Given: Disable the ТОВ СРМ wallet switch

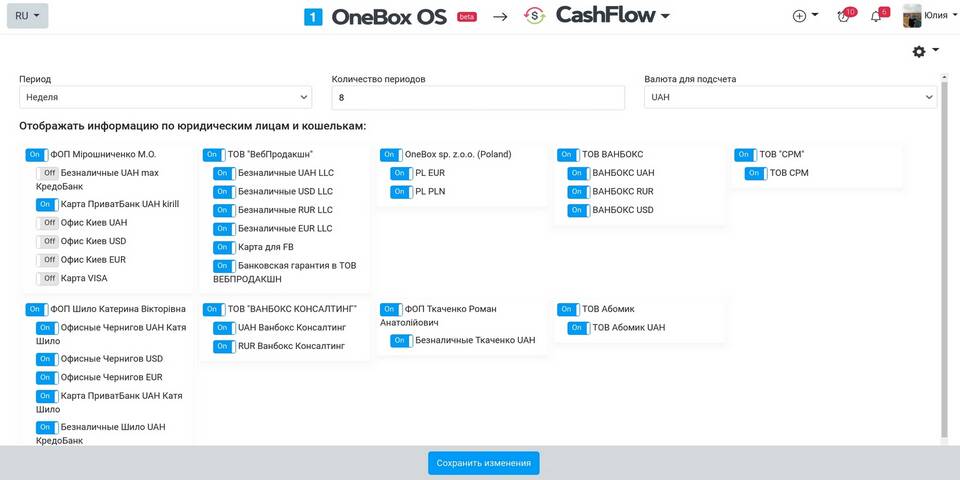Looking at the screenshot, I should tap(757, 173).
